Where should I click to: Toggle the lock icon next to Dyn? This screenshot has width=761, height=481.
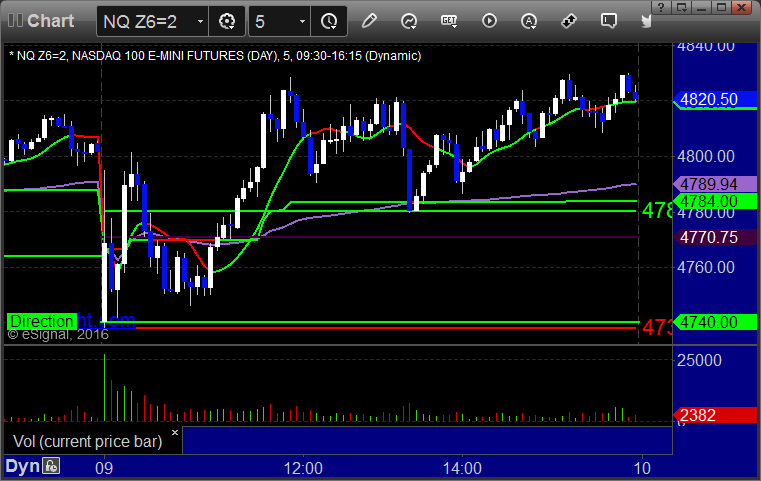coord(50,466)
